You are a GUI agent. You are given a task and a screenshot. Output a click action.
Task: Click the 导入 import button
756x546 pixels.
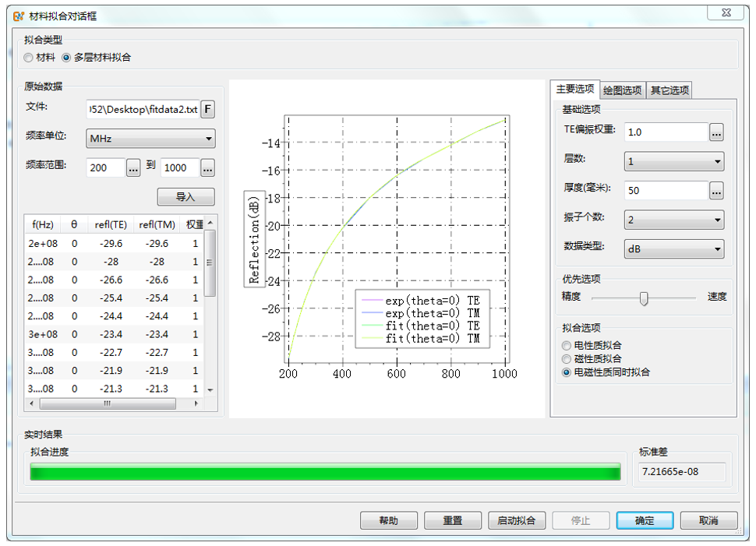(185, 197)
